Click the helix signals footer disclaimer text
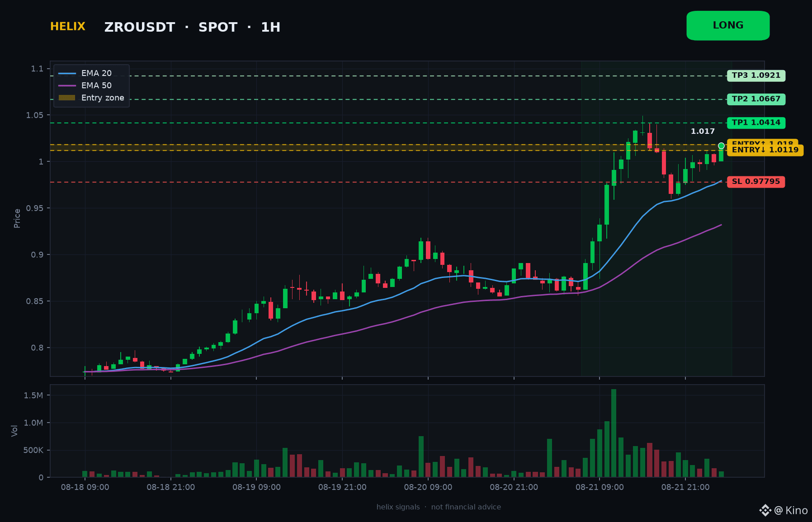 coord(439,507)
